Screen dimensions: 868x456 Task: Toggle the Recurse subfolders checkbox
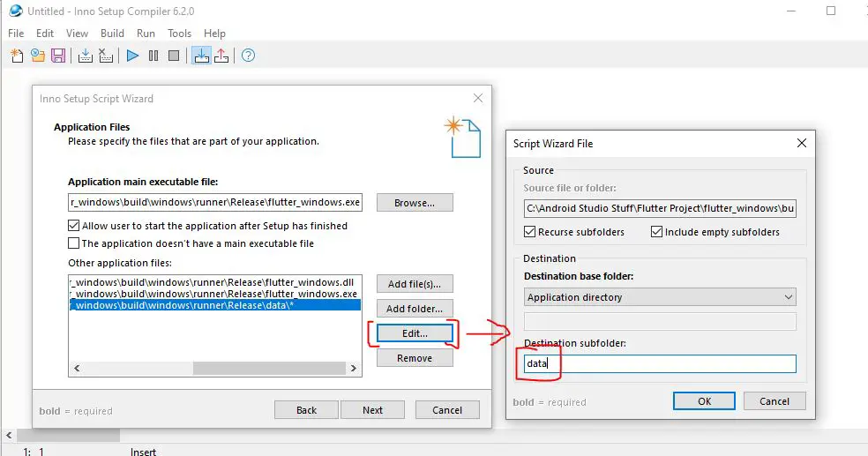530,232
